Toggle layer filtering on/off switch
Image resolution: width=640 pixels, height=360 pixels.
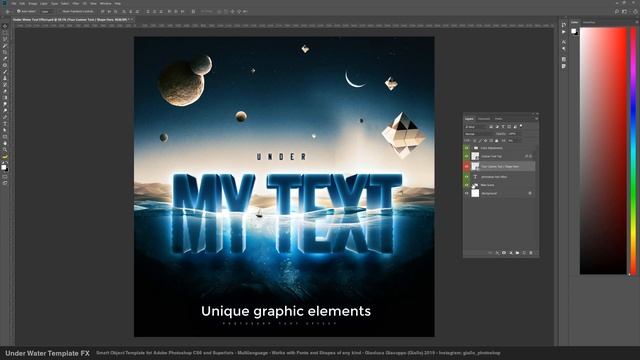(x=521, y=126)
